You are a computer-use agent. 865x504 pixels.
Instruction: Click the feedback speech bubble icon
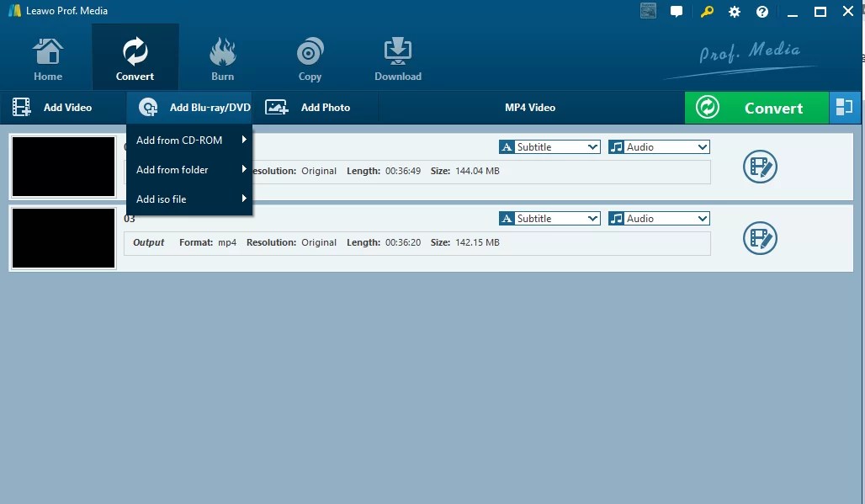click(x=677, y=11)
